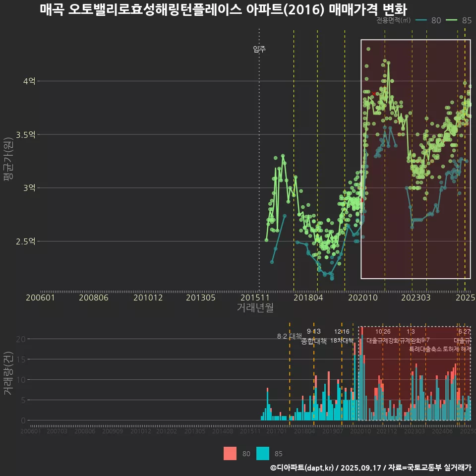Click the 4억 y-axis label
This screenshot has height=476, width=476.
[29, 81]
